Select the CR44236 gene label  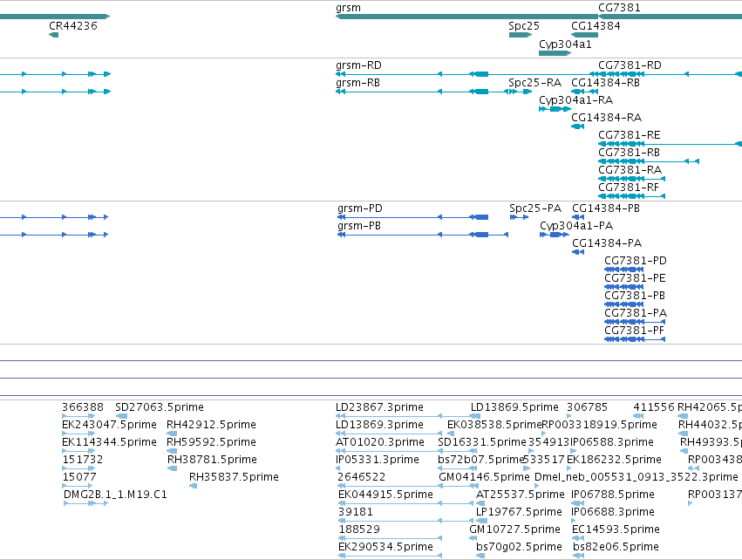(73, 26)
